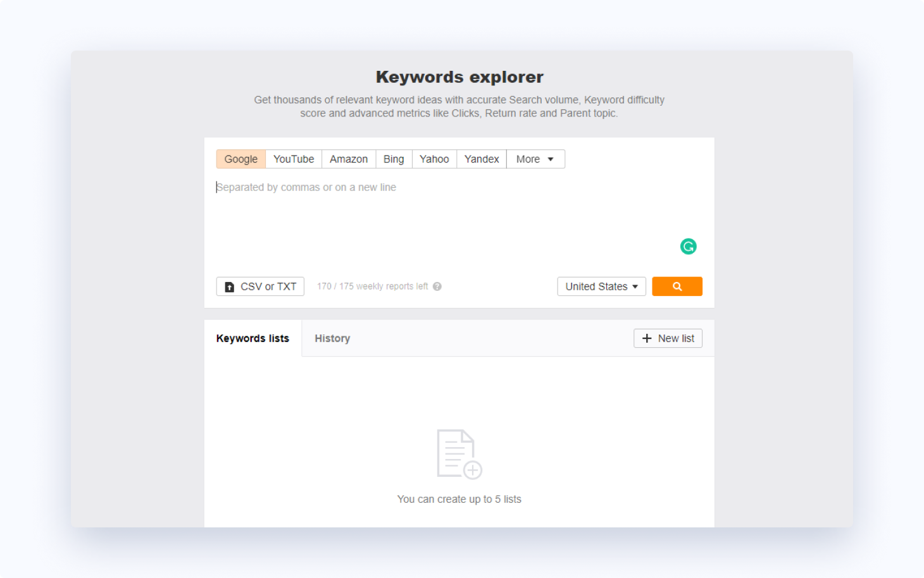Click the question mark help icon
This screenshot has height=578, width=924.
[437, 286]
